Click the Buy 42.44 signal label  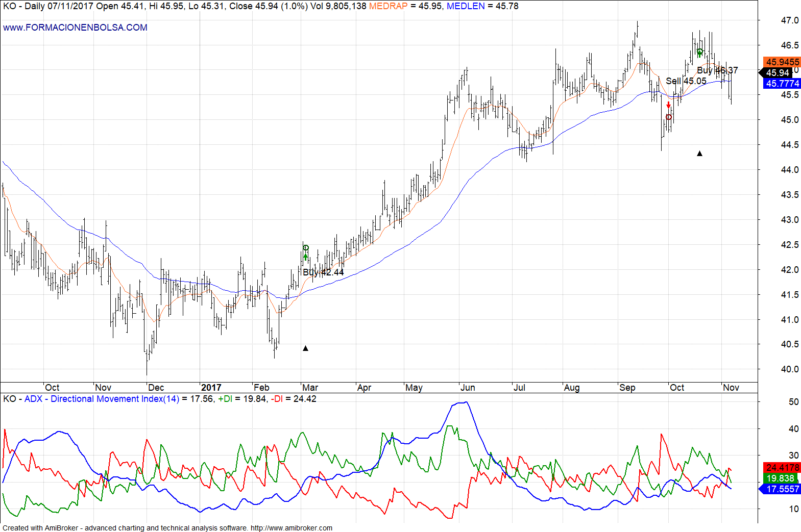pos(323,272)
